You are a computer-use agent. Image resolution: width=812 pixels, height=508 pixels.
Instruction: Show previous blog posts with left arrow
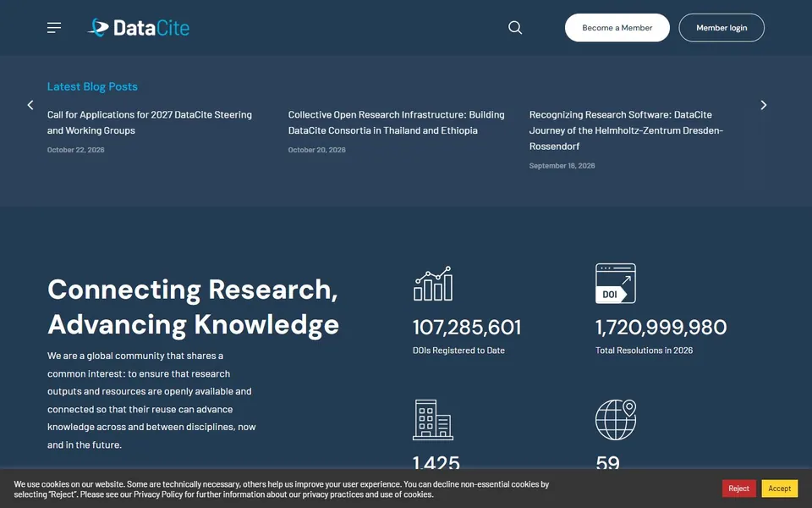30,105
